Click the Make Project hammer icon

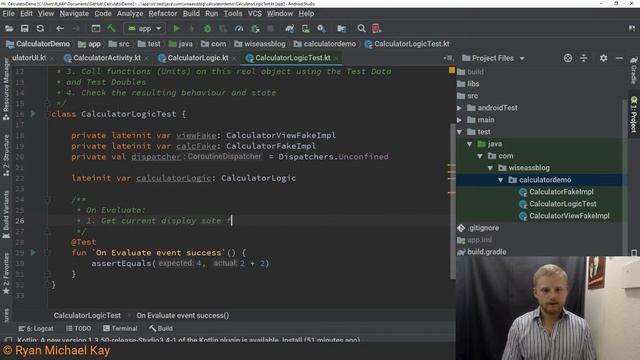(x=111, y=29)
